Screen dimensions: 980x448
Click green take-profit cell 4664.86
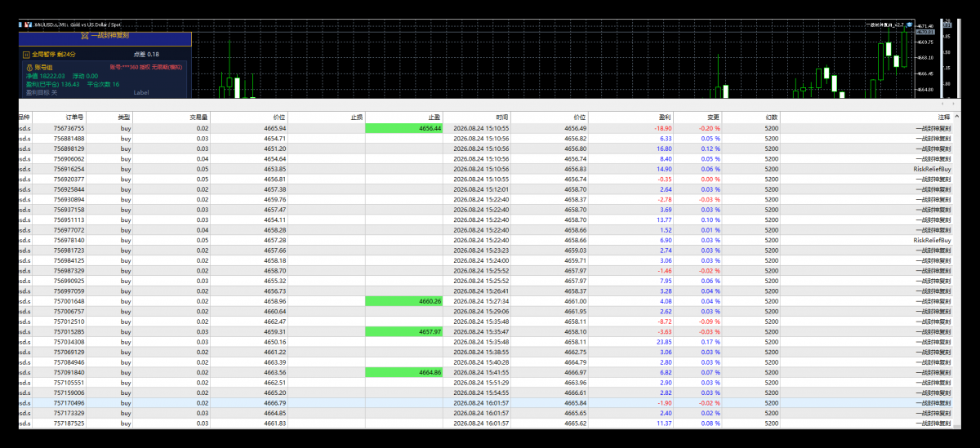click(404, 373)
